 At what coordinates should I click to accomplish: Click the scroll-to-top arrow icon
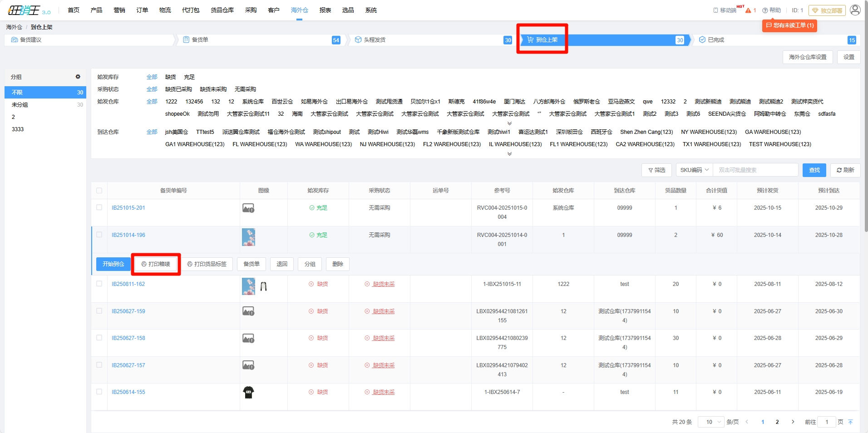[850, 422]
